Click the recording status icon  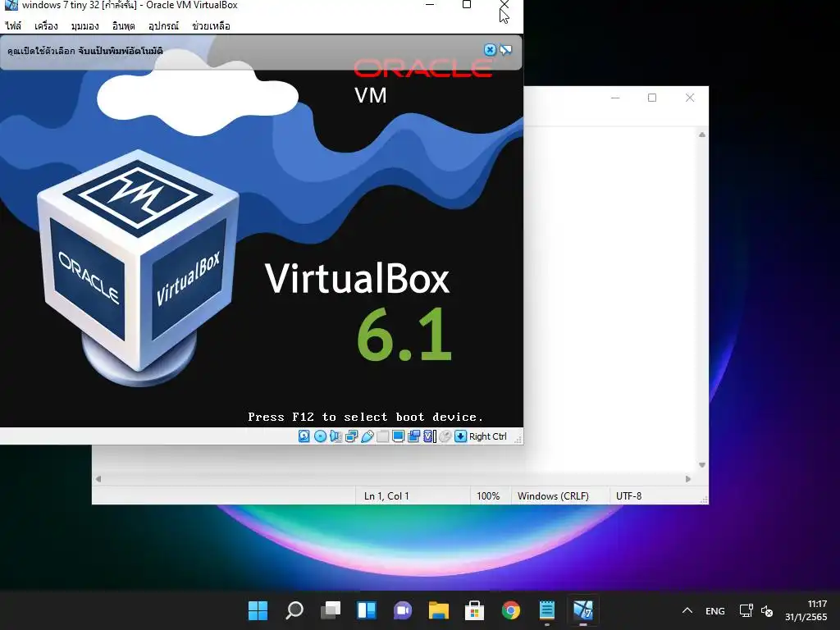tap(413, 436)
